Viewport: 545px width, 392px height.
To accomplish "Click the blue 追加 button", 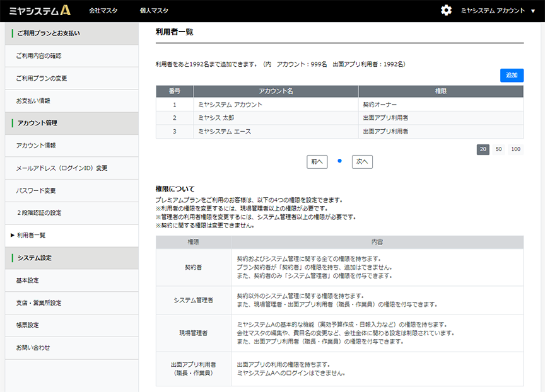I will (512, 76).
